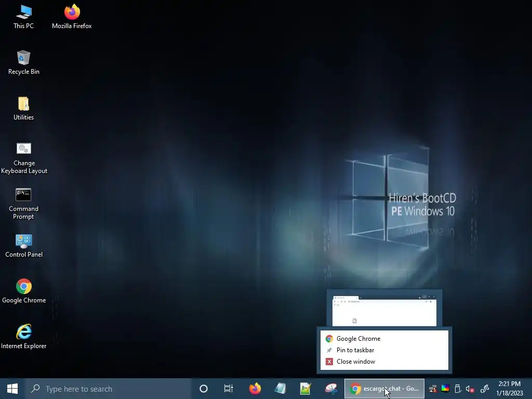
Task: Select Mozilla Firefox desktop shortcut
Action: (72, 17)
